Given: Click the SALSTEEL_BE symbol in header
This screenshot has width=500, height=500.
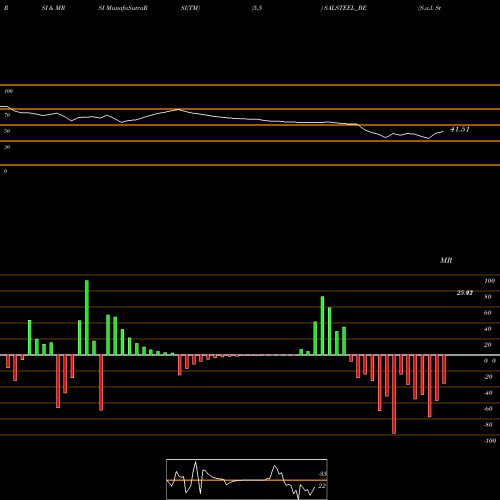Looking at the screenshot, I should [345, 8].
